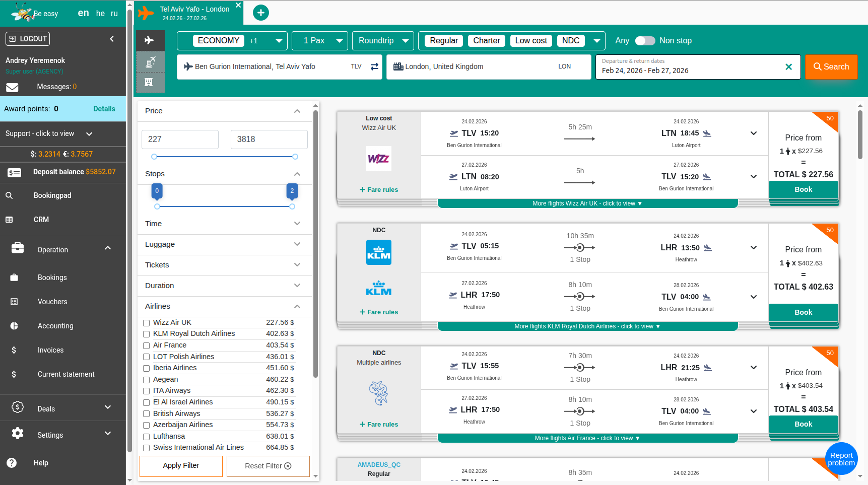The width and height of the screenshot is (868, 485).
Task: Check the Wizz Air UK airline filter
Action: pos(146,322)
